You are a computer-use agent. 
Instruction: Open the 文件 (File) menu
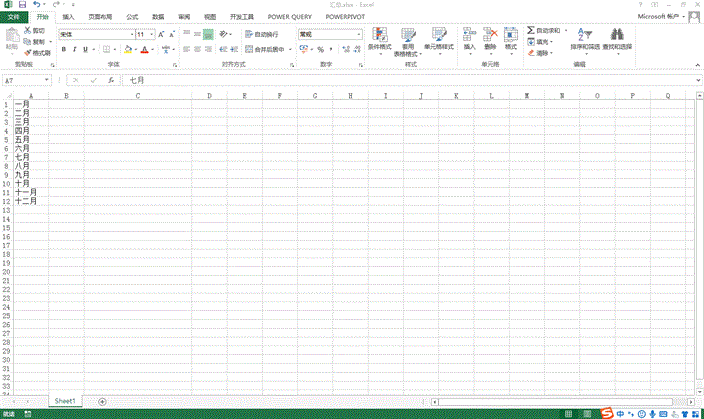click(13, 17)
